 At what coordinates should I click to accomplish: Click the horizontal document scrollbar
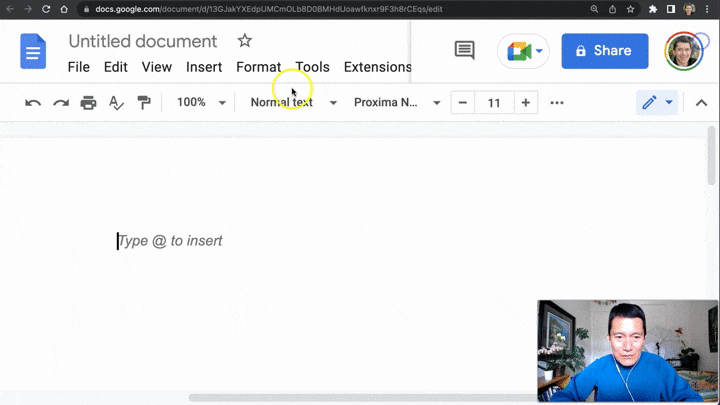pos(363,398)
